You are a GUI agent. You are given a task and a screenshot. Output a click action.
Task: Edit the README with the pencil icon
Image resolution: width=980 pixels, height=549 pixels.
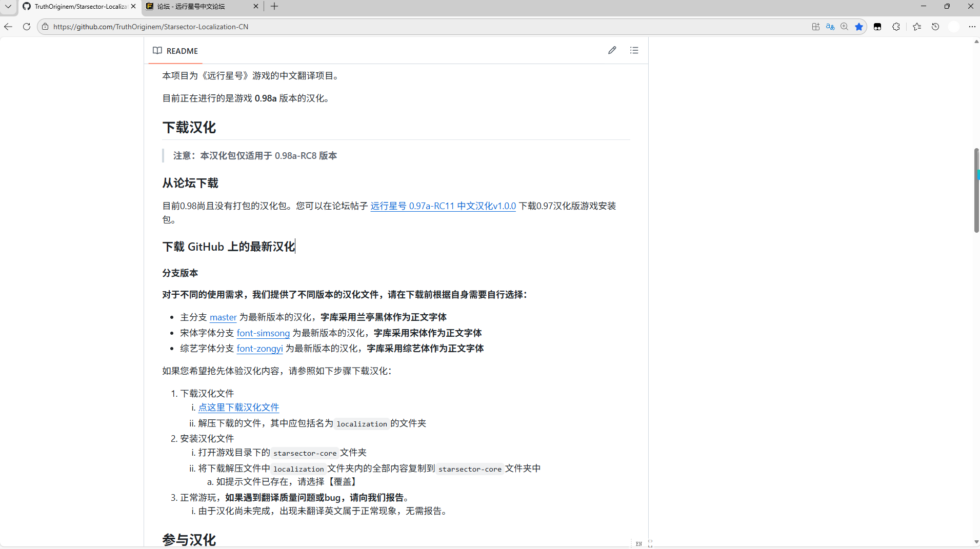(612, 50)
